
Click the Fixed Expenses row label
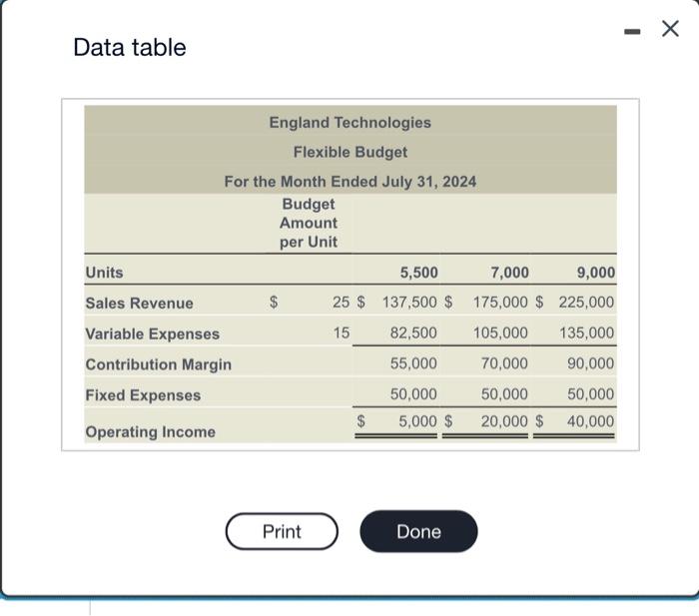point(143,395)
